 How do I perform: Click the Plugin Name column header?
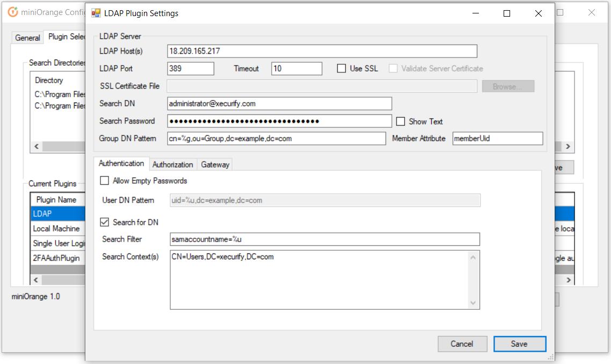point(57,200)
